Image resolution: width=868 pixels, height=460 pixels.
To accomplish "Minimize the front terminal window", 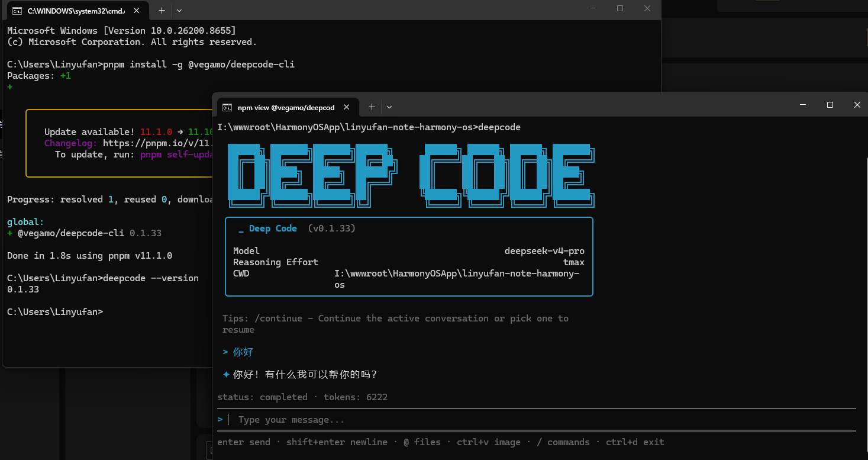I will [x=803, y=105].
